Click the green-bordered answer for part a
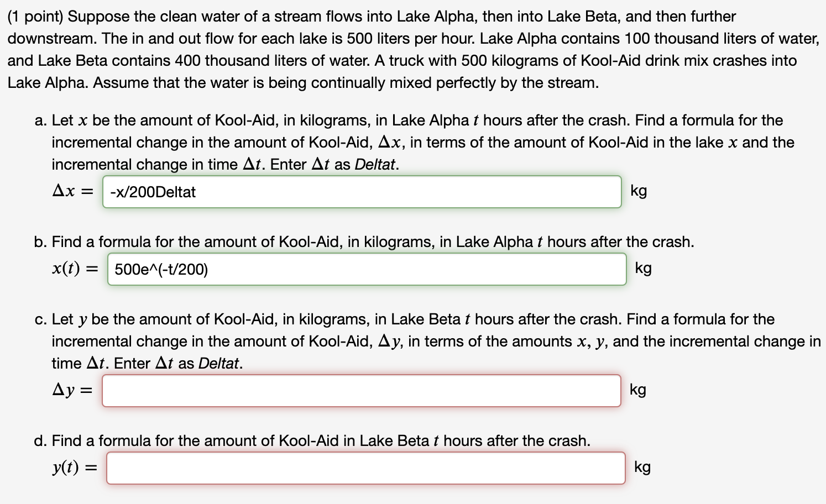The image size is (826, 504). coord(362,192)
